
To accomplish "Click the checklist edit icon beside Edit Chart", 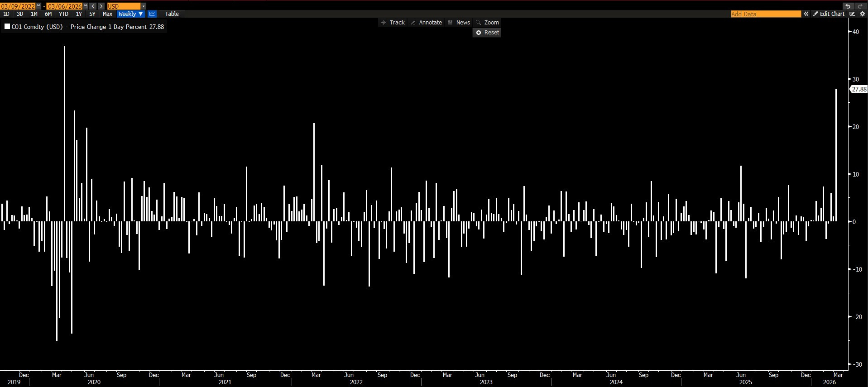I will (852, 14).
